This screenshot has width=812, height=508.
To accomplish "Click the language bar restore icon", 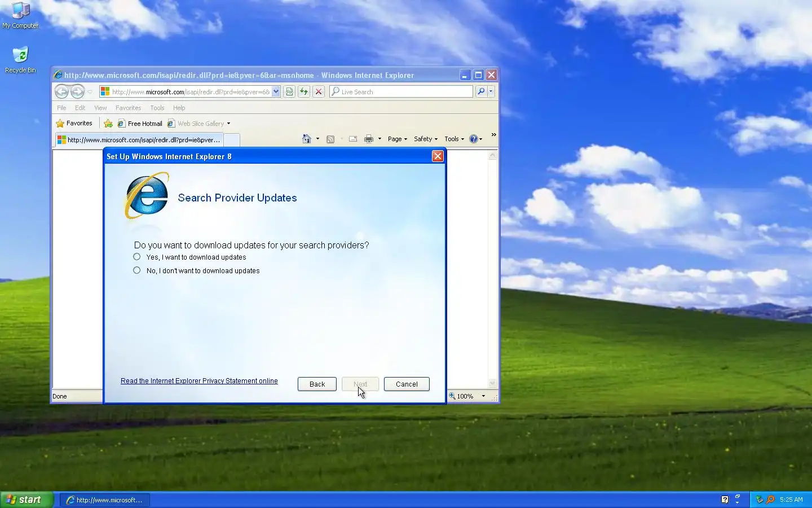I will [x=738, y=497].
